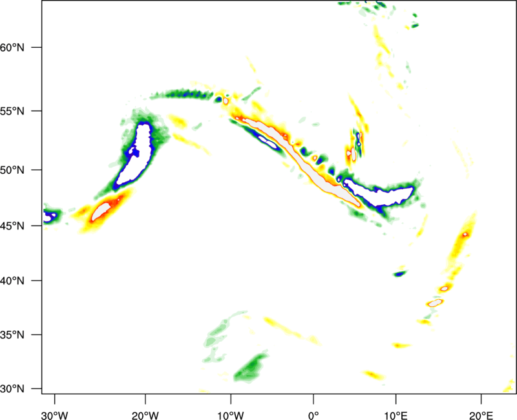Screen dimensions: 517x420
Task: Click the 10°W longitude label
Action: click(x=230, y=415)
